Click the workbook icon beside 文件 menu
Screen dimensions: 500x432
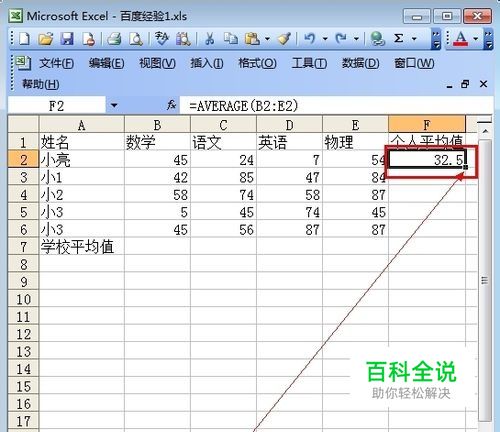23,63
